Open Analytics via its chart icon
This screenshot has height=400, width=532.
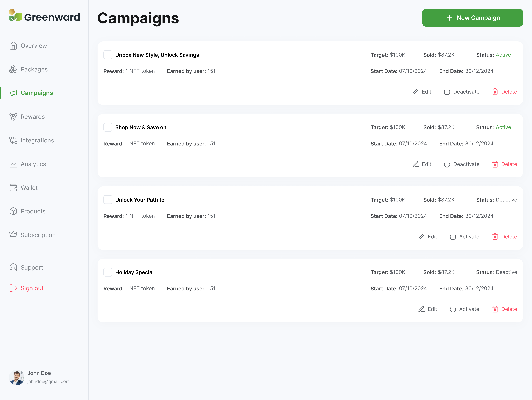pos(13,164)
